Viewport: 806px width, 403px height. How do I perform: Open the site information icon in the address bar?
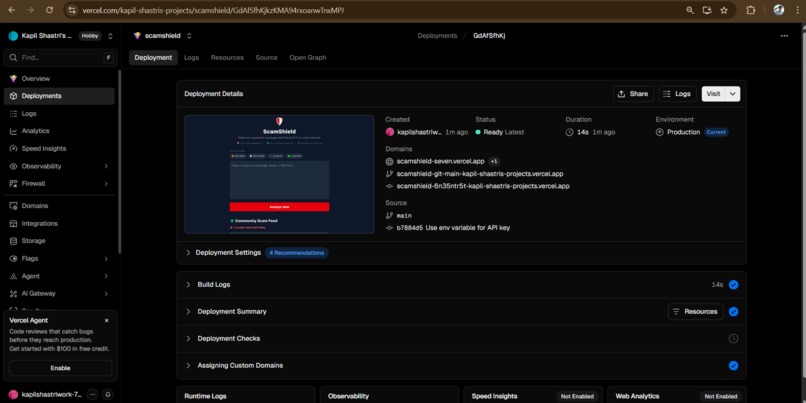(72, 10)
